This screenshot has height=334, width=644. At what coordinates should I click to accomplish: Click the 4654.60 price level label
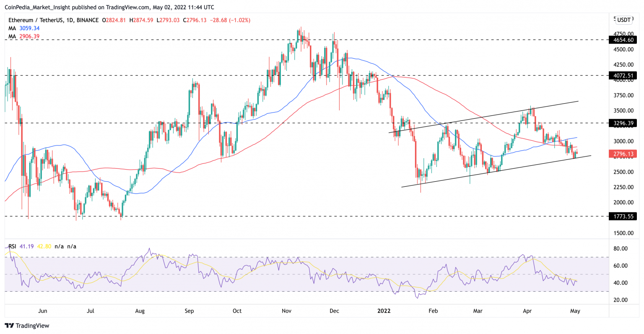pos(623,40)
